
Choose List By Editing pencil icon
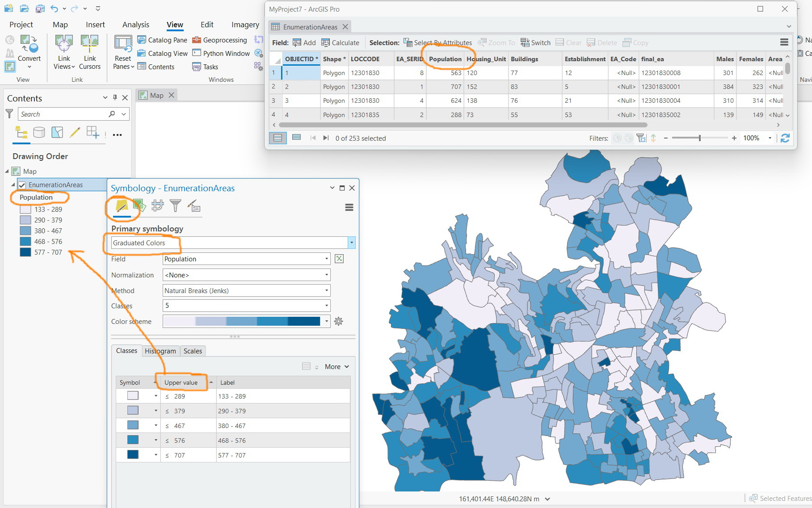pyautogui.click(x=75, y=132)
